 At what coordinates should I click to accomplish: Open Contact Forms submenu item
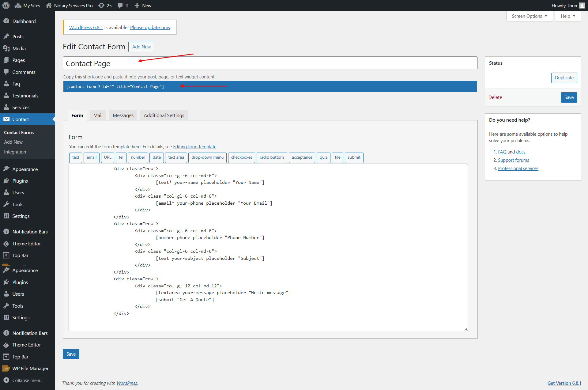19,132
